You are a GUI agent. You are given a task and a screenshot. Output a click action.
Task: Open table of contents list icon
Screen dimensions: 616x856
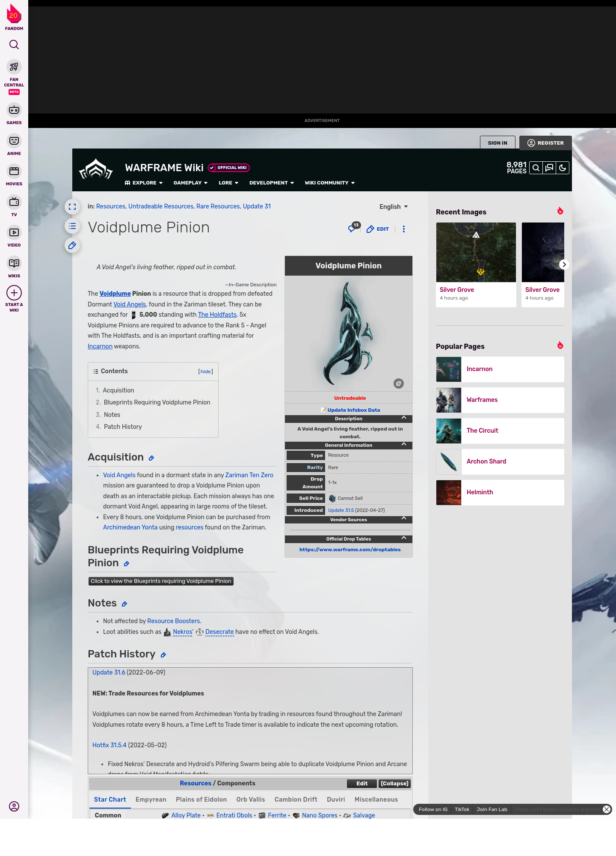[72, 226]
